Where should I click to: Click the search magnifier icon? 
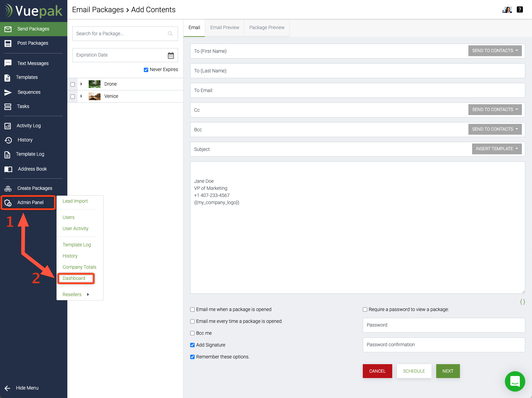170,34
